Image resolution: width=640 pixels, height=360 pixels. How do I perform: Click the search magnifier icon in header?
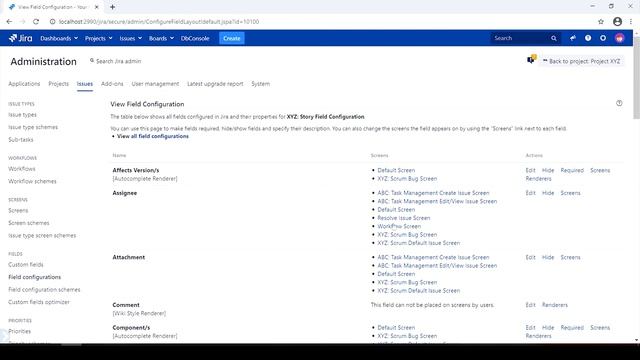[x=553, y=38]
